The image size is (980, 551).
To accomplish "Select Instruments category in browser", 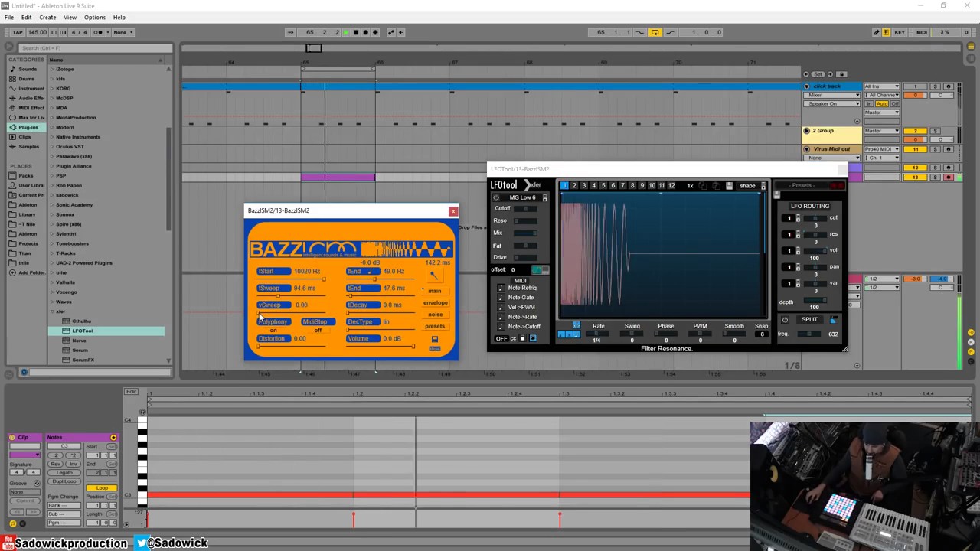I will click(x=27, y=89).
